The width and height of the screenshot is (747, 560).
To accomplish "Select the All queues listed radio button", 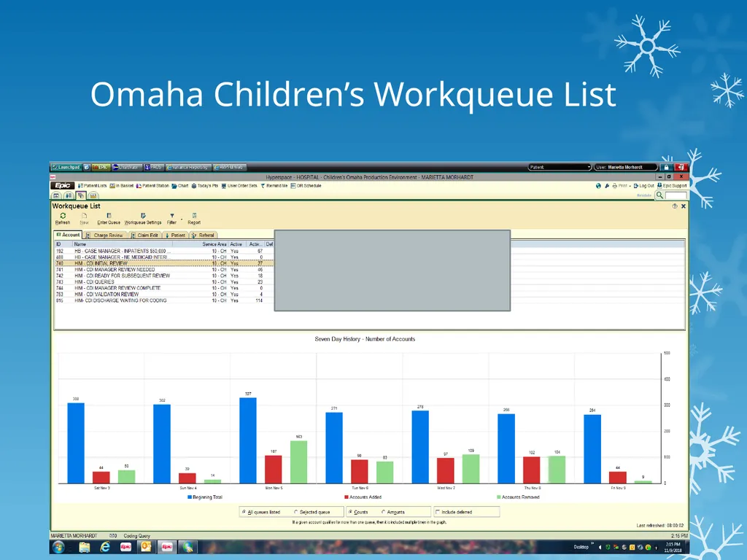I will [x=244, y=512].
